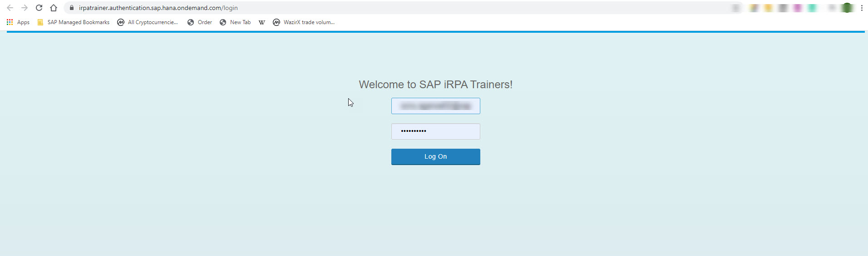Open the All Cryptocurrencies bookmark
Viewport: 868px width, 256px height.
coord(148,22)
